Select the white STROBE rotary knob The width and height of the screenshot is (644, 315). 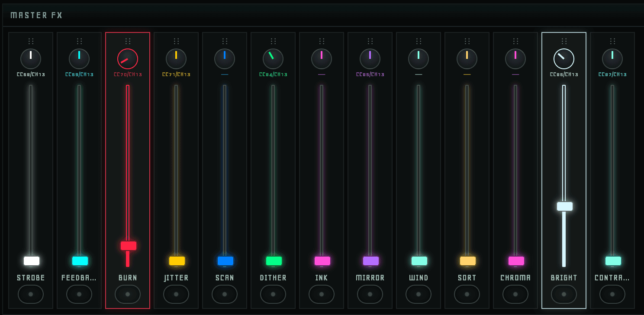(x=31, y=59)
